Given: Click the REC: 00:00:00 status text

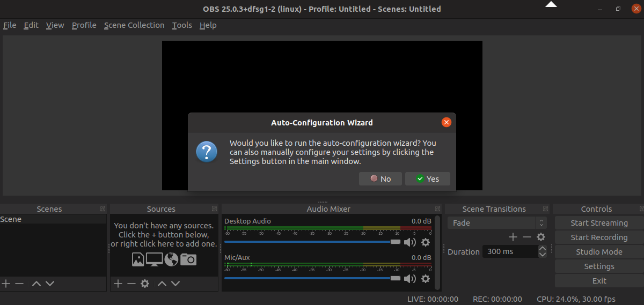Looking at the screenshot, I should [497, 299].
